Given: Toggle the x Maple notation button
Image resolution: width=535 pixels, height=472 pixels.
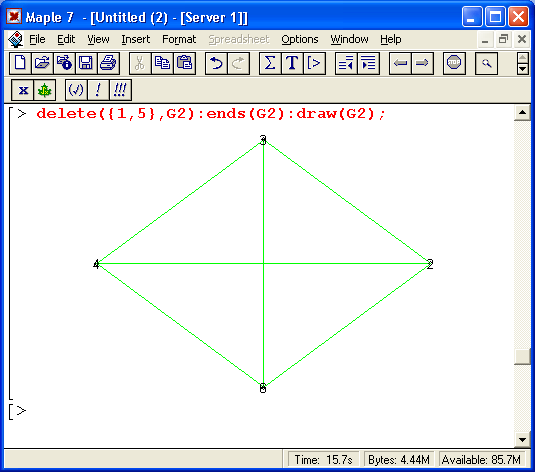Looking at the screenshot, I should click(x=23, y=90).
